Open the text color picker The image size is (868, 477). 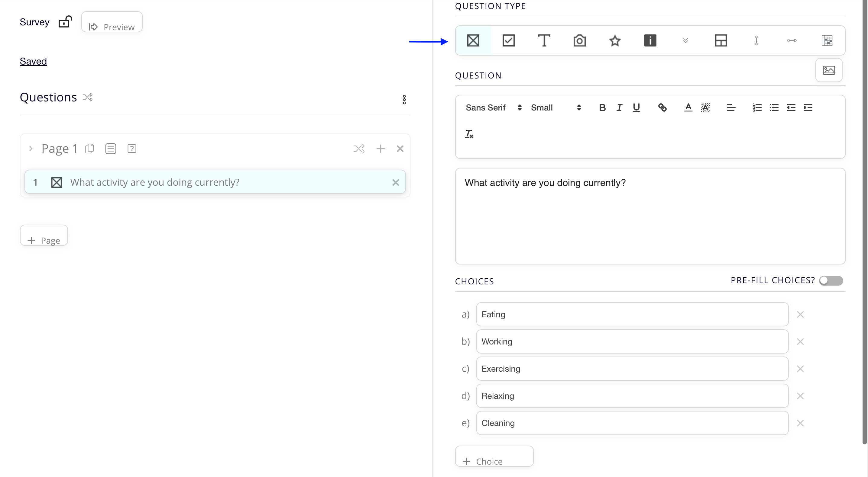(688, 107)
